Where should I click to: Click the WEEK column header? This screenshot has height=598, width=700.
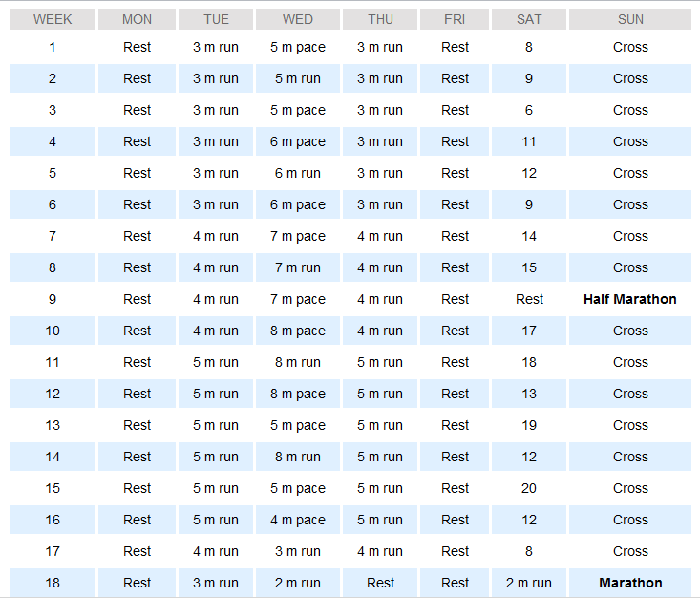pos(53,19)
